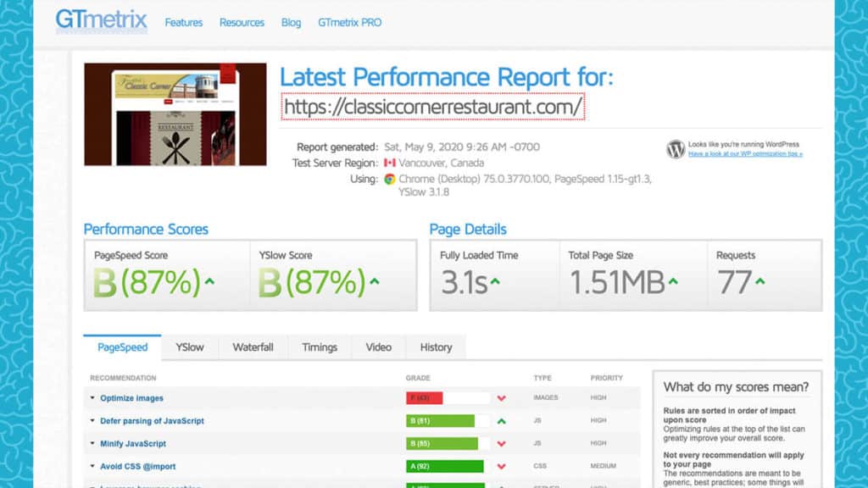
Task: Click the green arrow beside Requests count
Action: click(x=760, y=281)
